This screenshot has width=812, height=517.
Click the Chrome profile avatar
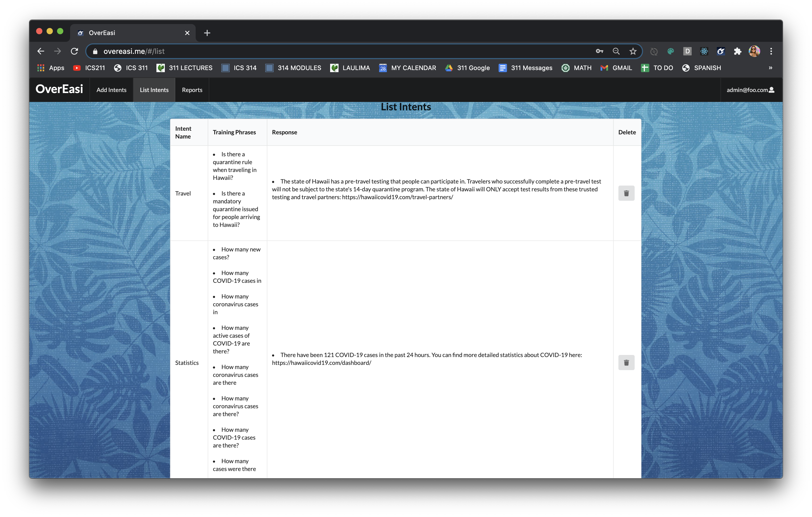point(754,51)
